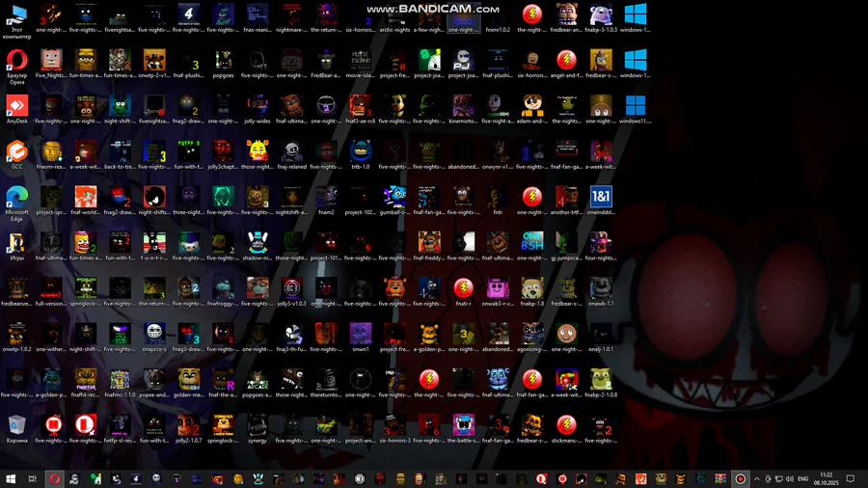Select the Five_Nights desktop icon
The height and width of the screenshot is (488, 868).
click(x=51, y=63)
